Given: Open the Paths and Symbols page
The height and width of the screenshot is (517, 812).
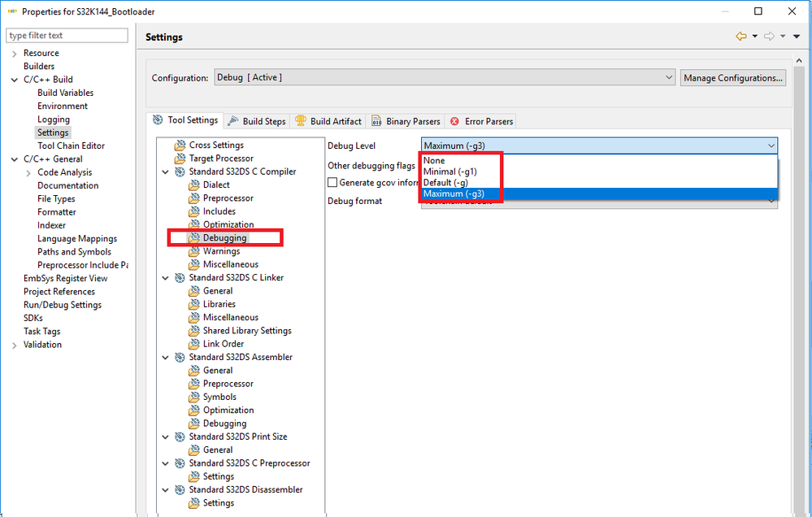Looking at the screenshot, I should (x=74, y=252).
